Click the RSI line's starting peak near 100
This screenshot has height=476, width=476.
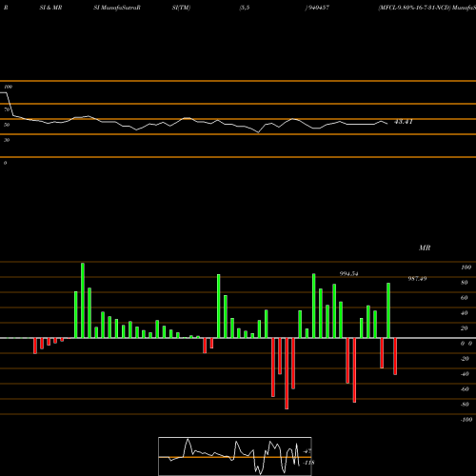[x=4, y=92]
